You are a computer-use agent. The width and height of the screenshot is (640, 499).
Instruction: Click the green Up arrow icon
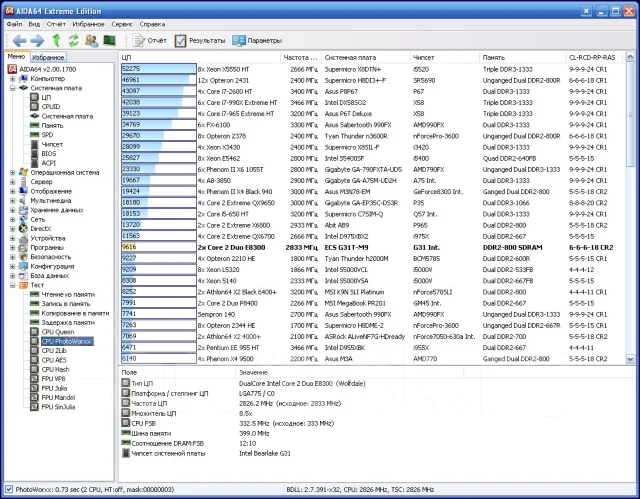56,40
